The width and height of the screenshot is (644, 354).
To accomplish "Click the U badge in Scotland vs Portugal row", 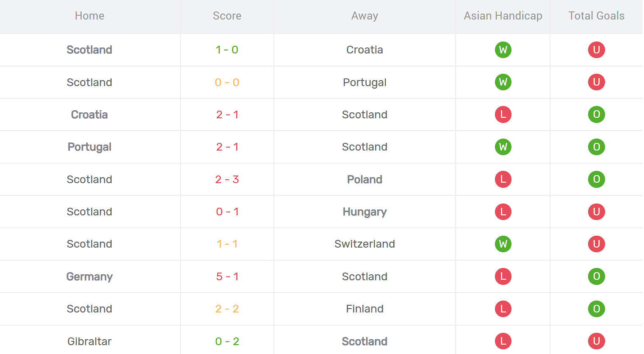I will pos(596,82).
